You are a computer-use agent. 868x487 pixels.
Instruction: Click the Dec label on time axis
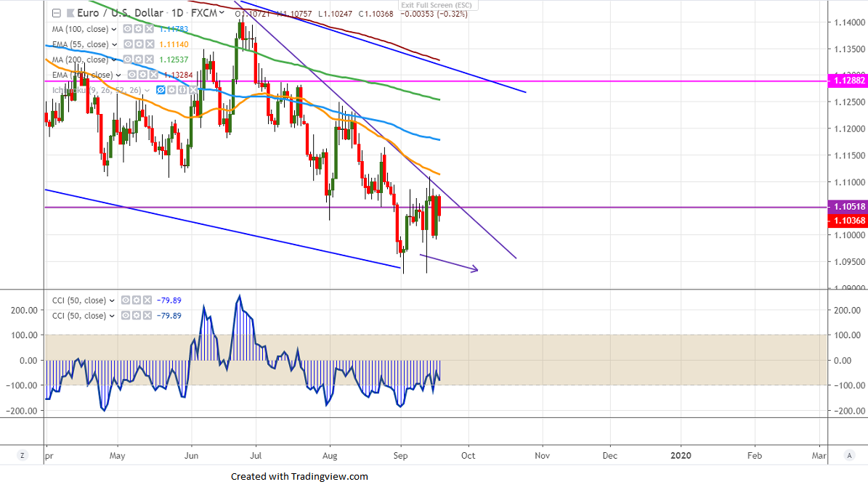(x=609, y=456)
